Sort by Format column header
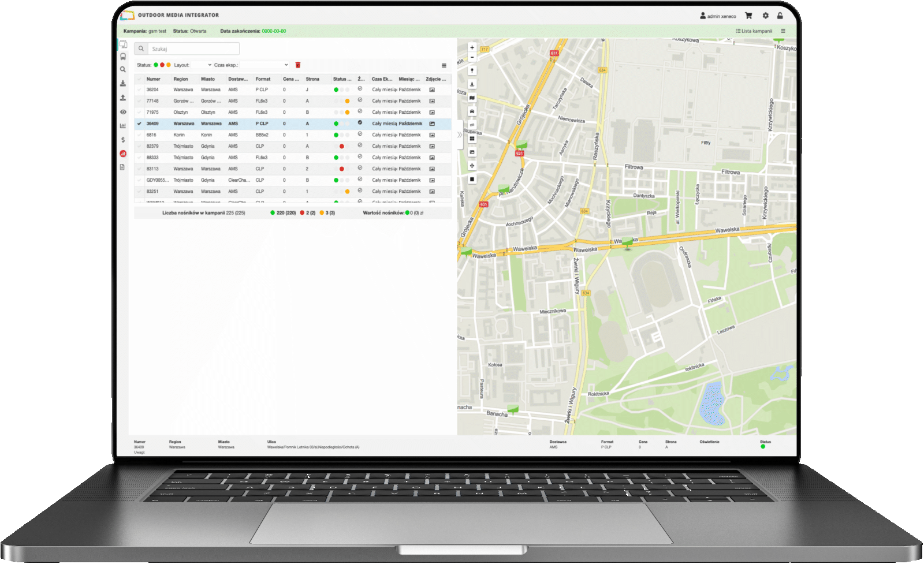Viewport: 924px width, 564px height. point(263,79)
